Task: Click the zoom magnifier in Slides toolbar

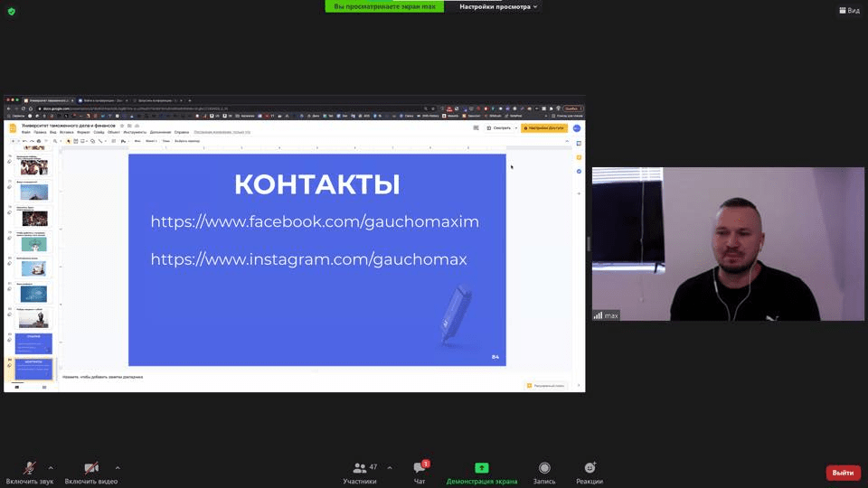Action: pos(55,141)
